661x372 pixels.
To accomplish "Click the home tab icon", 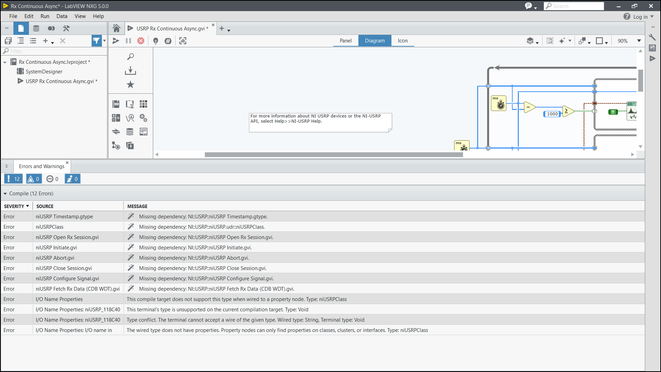I will 116,28.
